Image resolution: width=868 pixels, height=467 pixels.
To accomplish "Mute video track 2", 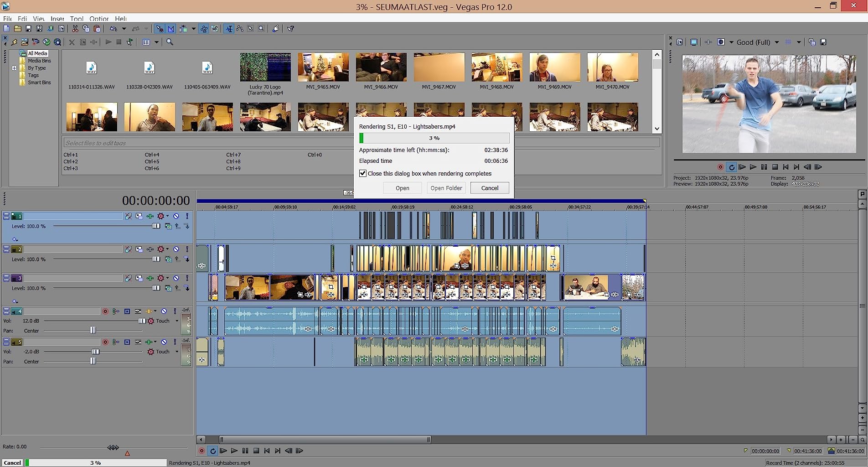I will [176, 249].
